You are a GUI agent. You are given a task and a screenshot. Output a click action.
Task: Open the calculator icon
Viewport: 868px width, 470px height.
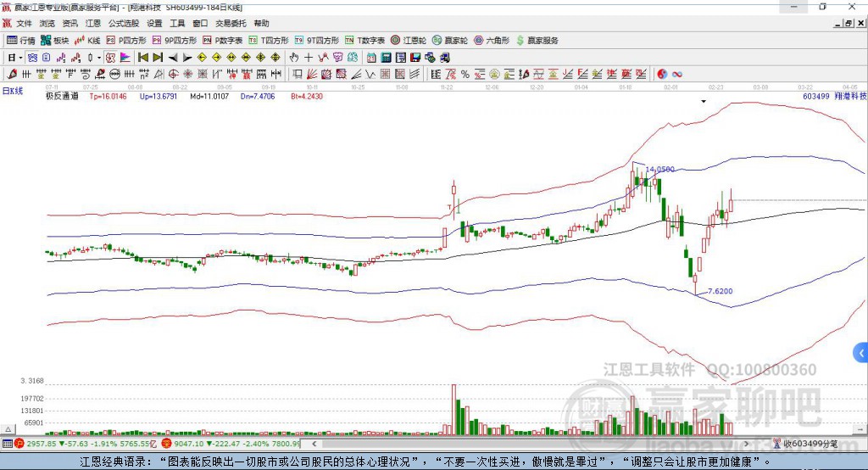(x=386, y=57)
